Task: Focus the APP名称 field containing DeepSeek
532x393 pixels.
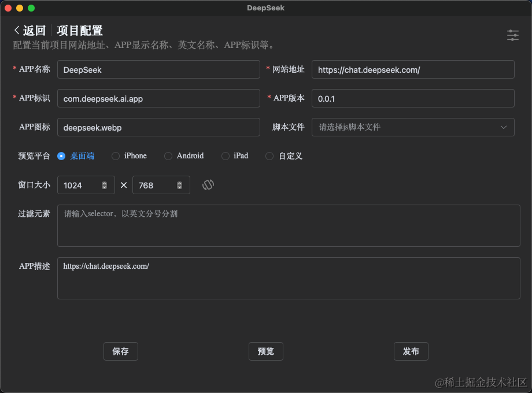Action: click(x=158, y=69)
